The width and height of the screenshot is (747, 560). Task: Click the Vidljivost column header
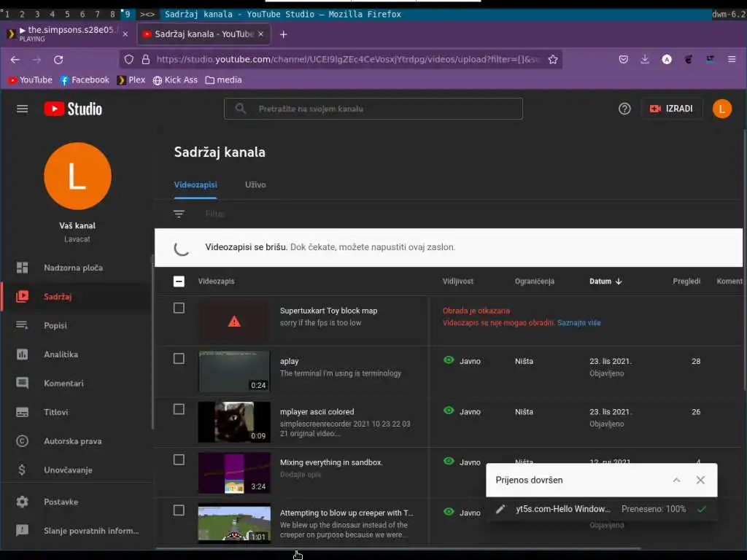click(458, 281)
